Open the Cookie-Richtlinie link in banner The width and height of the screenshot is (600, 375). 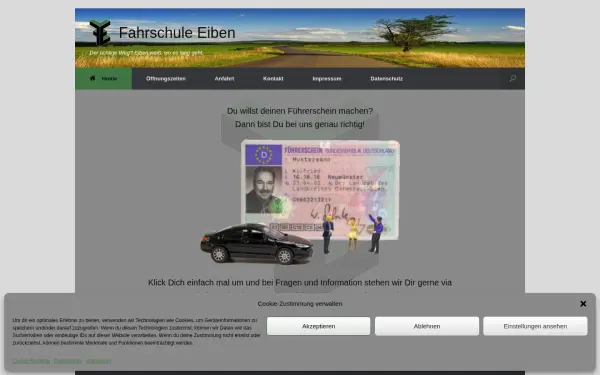tap(31, 361)
